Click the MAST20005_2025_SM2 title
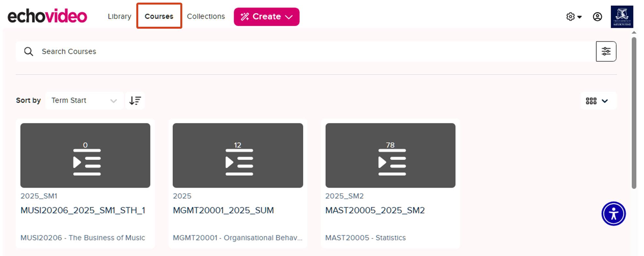Image resolution: width=644 pixels, height=256 pixels. pyautogui.click(x=375, y=210)
